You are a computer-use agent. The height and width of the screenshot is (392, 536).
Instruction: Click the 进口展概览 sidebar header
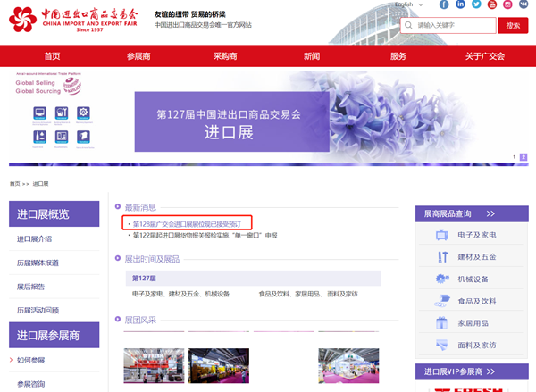tap(54, 214)
